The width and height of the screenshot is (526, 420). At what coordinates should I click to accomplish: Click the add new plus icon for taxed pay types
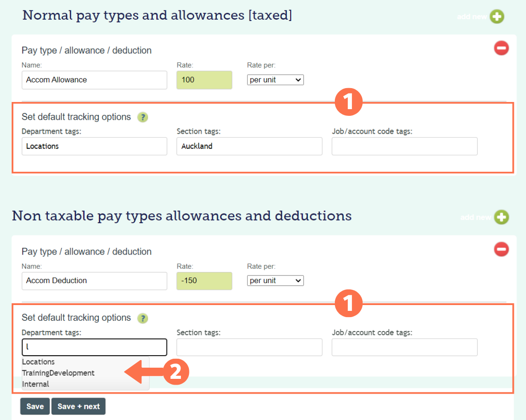[497, 16]
